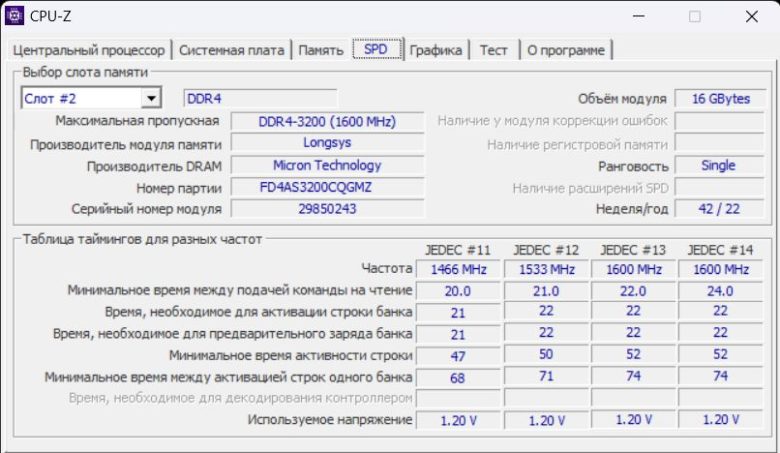Click the Объём модуля label
This screenshot has width=780, height=453.
click(622, 99)
